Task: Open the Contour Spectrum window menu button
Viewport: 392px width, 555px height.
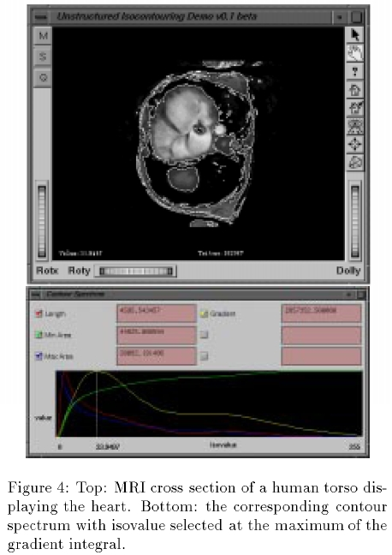Action: tap(35, 294)
